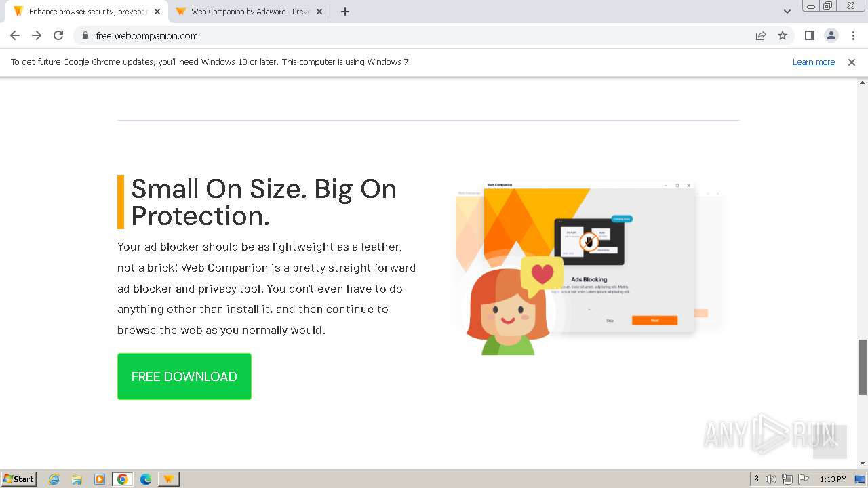Launch Internet Explorer from the taskbar
The height and width of the screenshot is (488, 868).
point(54,479)
